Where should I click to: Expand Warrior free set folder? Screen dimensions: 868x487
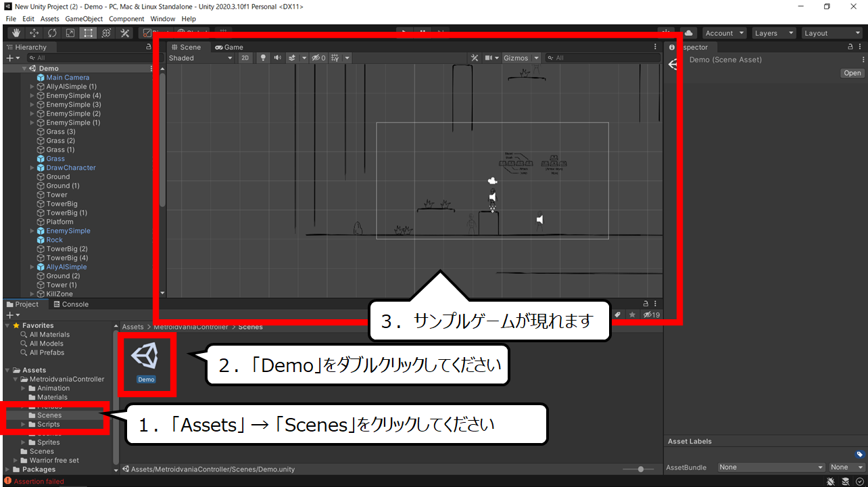coord(16,461)
